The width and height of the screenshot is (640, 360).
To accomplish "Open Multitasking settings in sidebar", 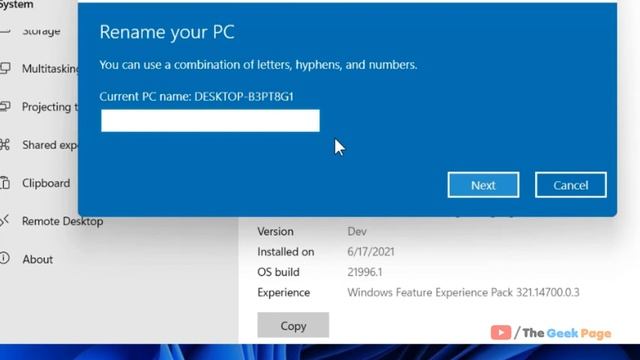I will click(x=51, y=69).
